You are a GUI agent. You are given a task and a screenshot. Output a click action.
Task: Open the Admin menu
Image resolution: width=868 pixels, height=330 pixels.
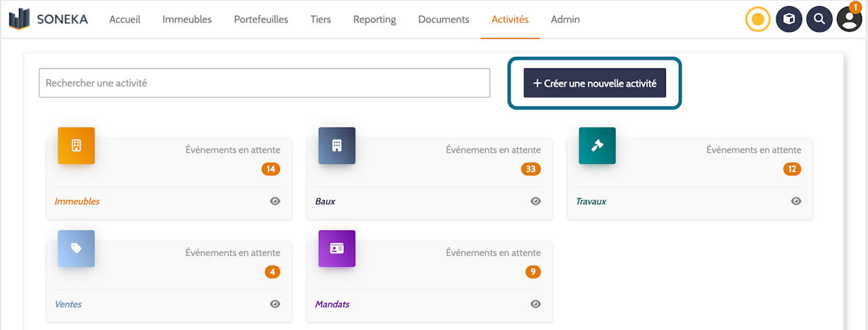click(565, 20)
